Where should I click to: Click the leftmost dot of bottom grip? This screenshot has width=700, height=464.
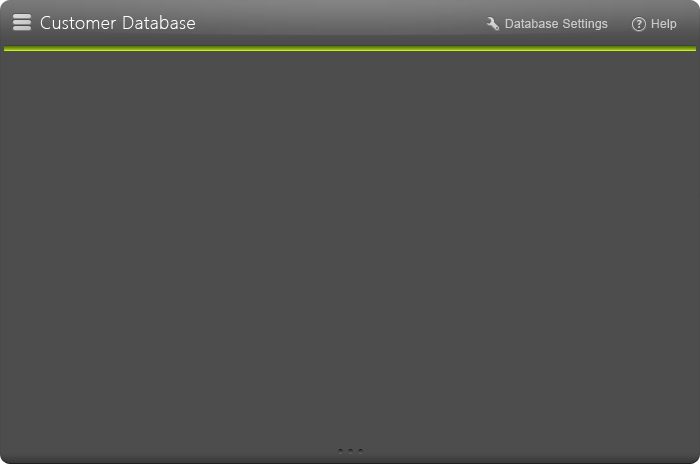(x=340, y=451)
